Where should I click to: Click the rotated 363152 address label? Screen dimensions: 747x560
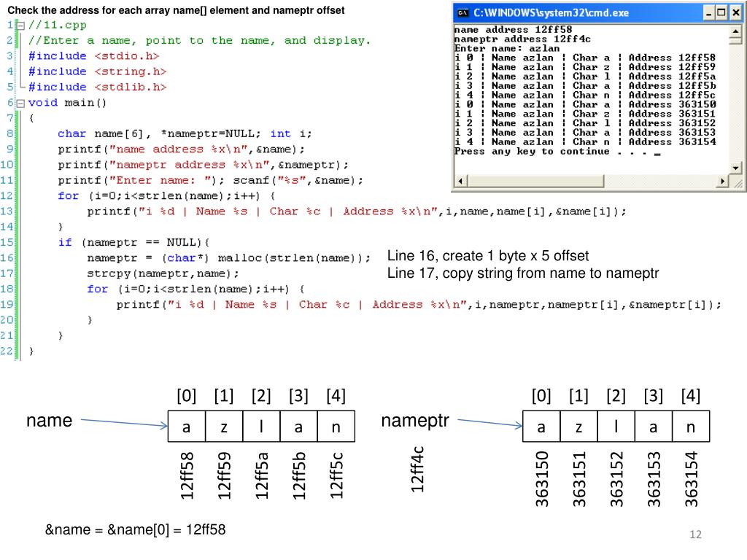pos(616,479)
